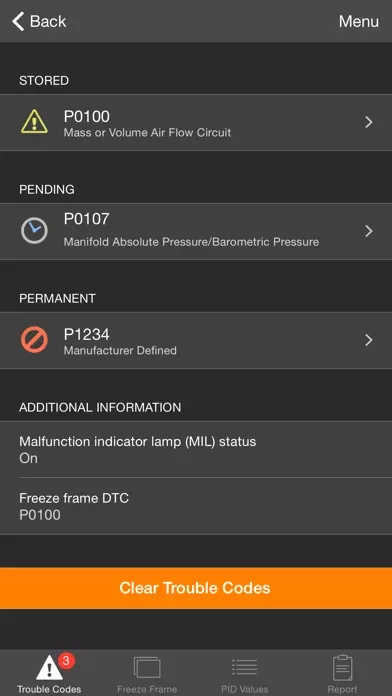Viewport: 392px width, 696px height.
Task: Expand permanent code P1234 with its right chevron
Action: (x=368, y=340)
